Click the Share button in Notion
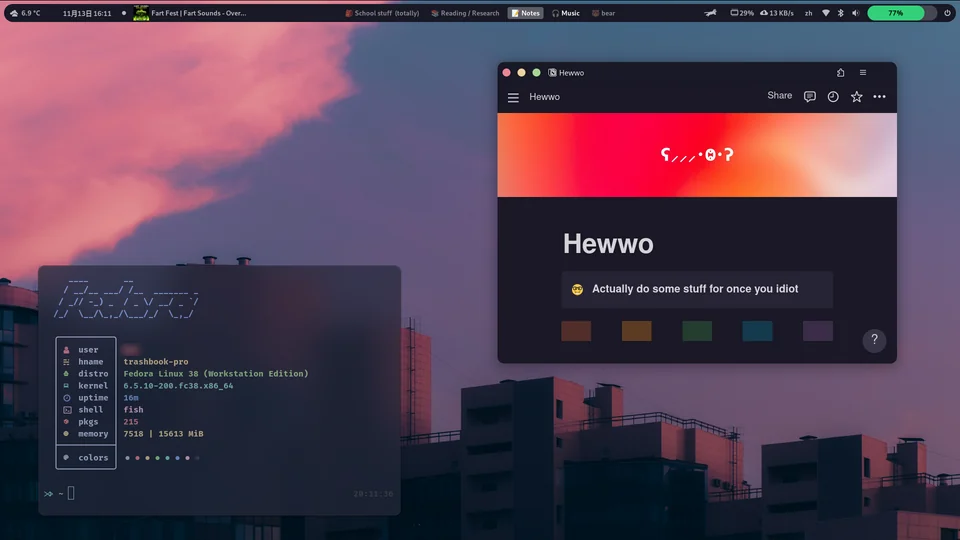Image resolution: width=960 pixels, height=540 pixels. pos(779,96)
